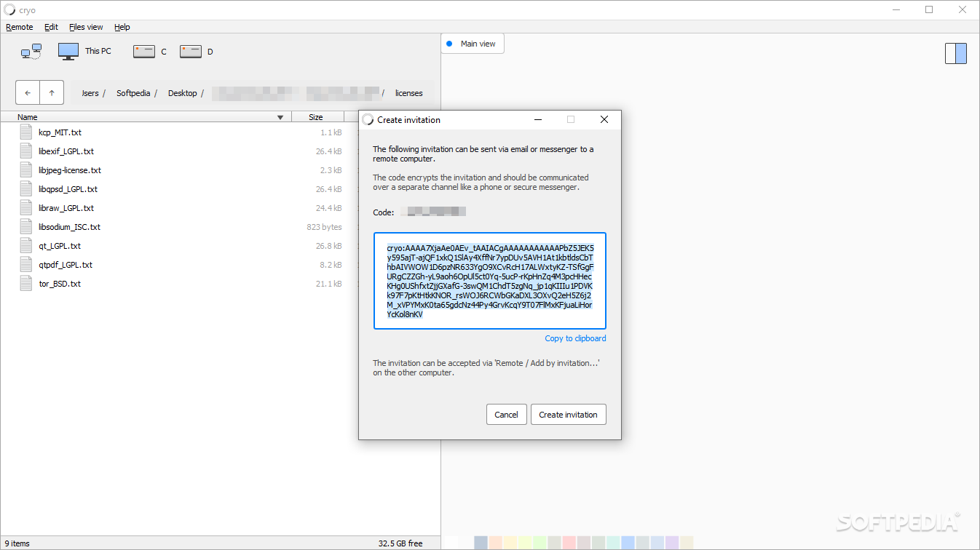Select the This PC monitor icon
This screenshot has width=980, height=550.
click(68, 51)
